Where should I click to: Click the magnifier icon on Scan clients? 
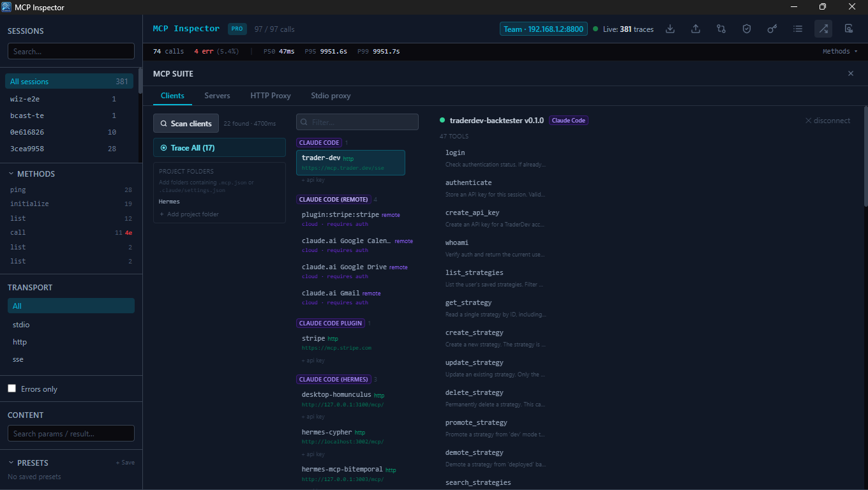(164, 124)
